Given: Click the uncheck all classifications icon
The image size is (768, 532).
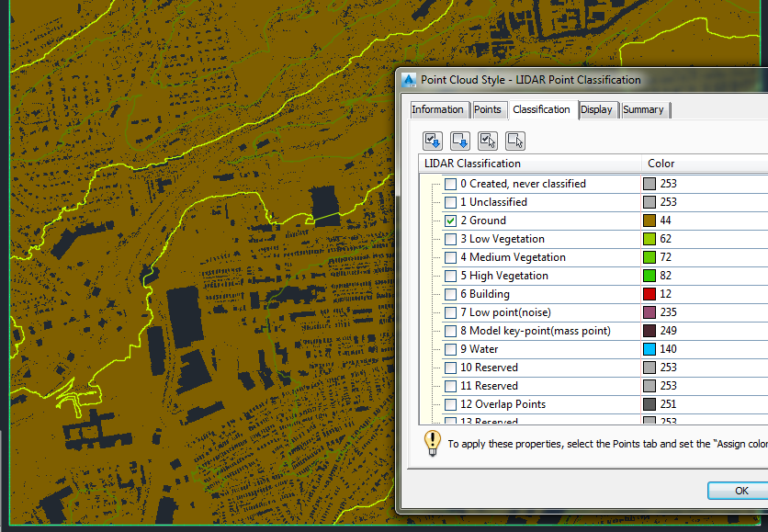Looking at the screenshot, I should point(459,140).
